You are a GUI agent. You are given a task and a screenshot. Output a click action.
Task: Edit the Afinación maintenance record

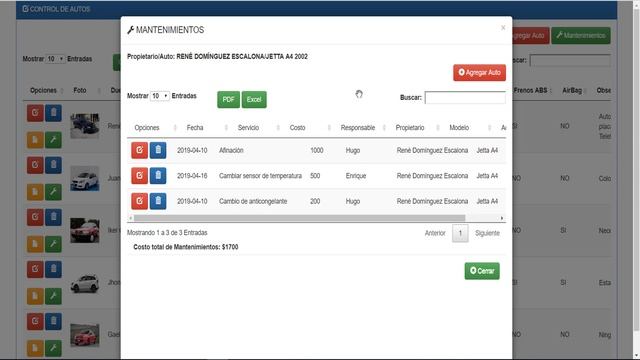[x=139, y=150]
